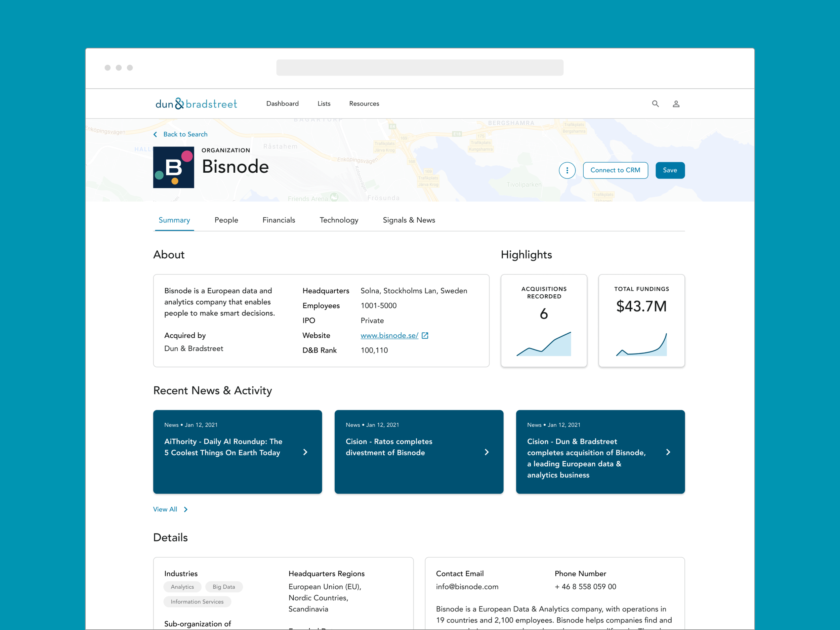
Task: Click the Save button
Action: click(x=670, y=170)
